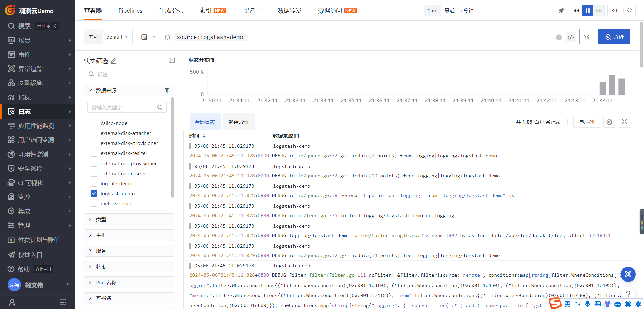Image resolution: width=644 pixels, height=309 pixels.
Task: Click the 显示列 button
Action: [586, 122]
